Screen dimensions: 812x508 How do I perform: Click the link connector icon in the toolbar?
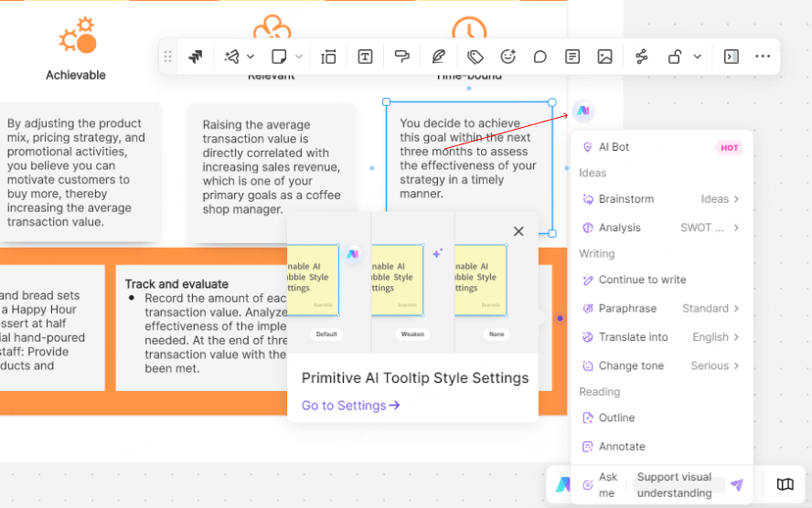(x=642, y=57)
